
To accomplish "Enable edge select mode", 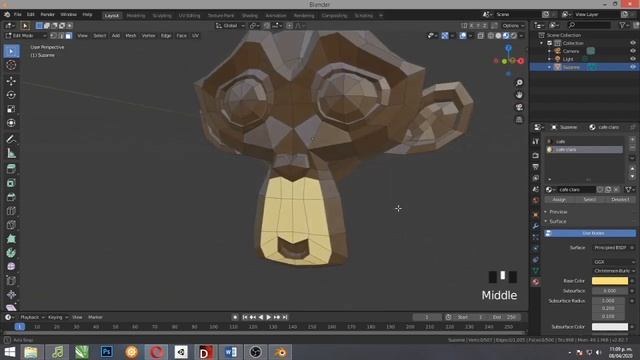I will pos(61,36).
